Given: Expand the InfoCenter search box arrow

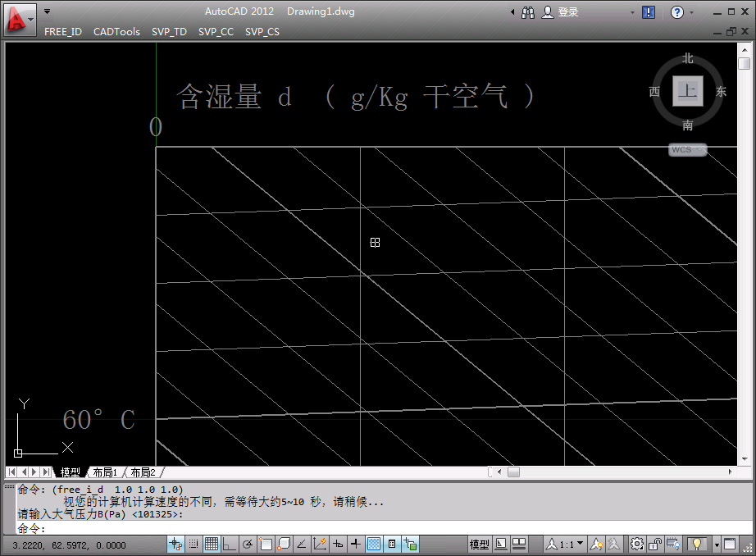Looking at the screenshot, I should coord(512,12).
